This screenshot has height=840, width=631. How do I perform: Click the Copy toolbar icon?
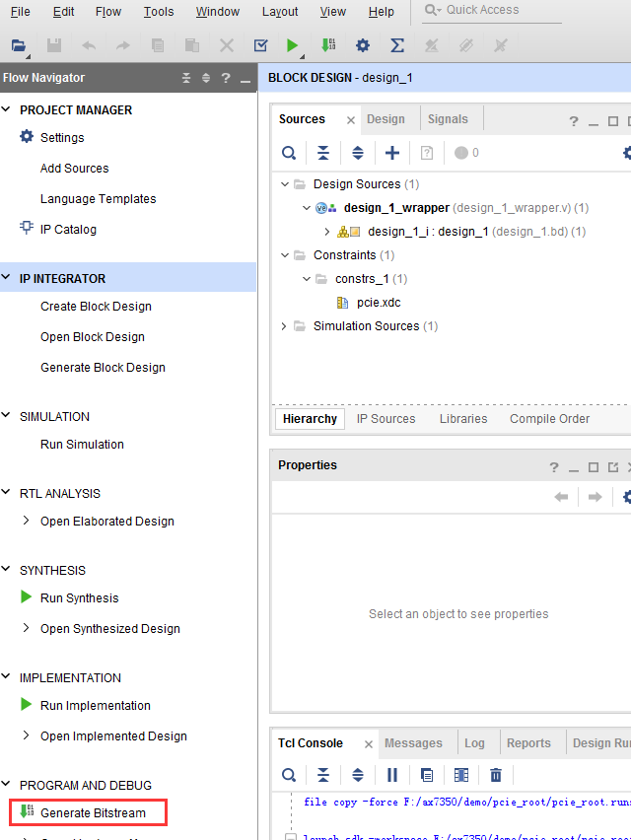point(158,45)
